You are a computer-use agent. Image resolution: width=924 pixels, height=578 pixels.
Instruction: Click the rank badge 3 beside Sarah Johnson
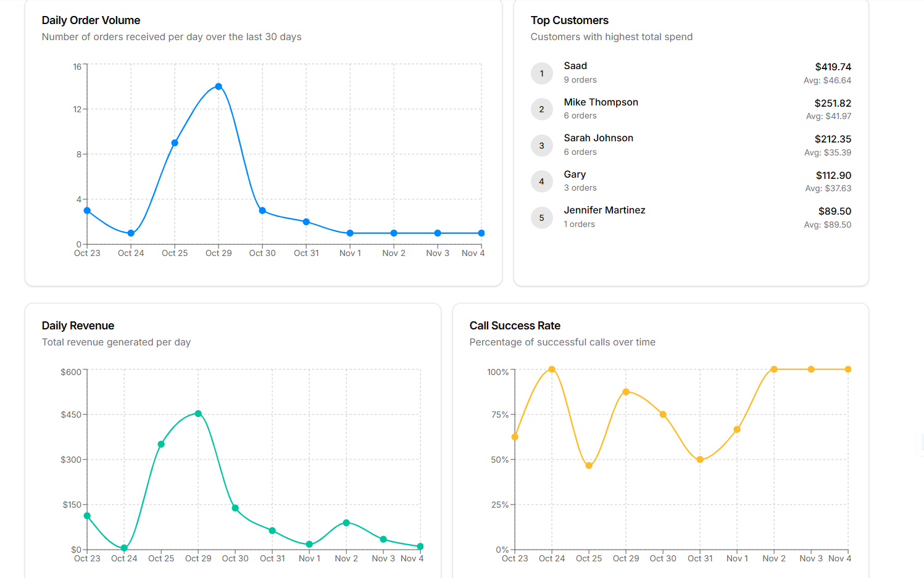tap(542, 146)
